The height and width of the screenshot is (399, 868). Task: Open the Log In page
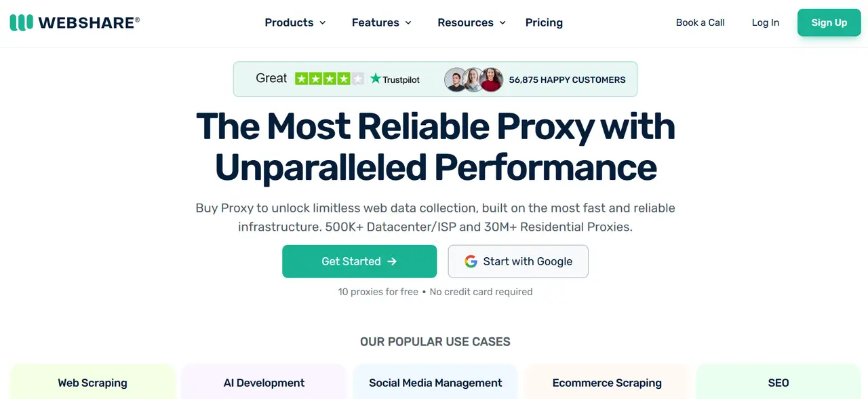(765, 22)
